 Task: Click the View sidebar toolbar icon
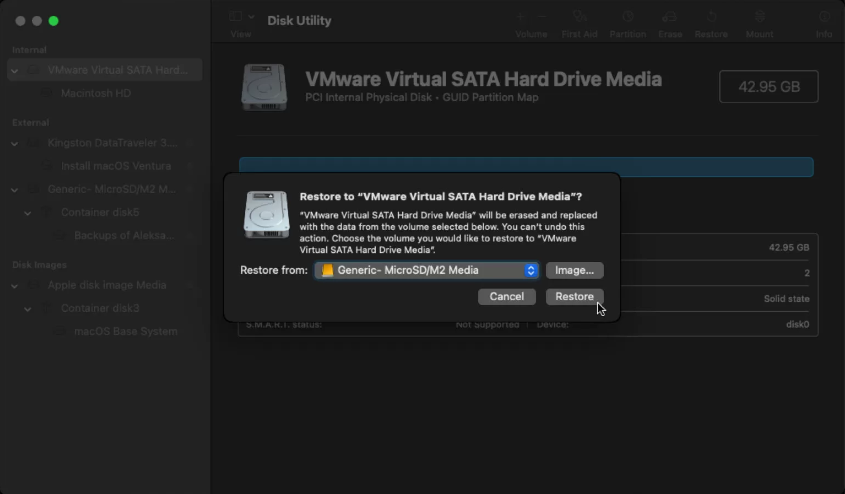pyautogui.click(x=236, y=16)
